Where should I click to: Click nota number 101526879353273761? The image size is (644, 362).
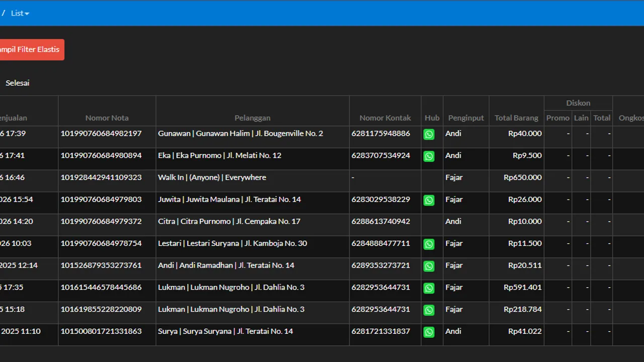(101, 265)
